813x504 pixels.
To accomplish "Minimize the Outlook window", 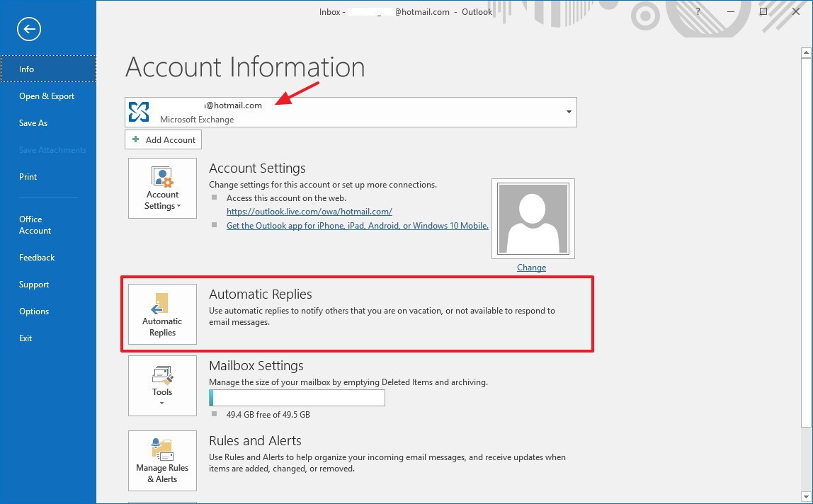I will click(731, 11).
